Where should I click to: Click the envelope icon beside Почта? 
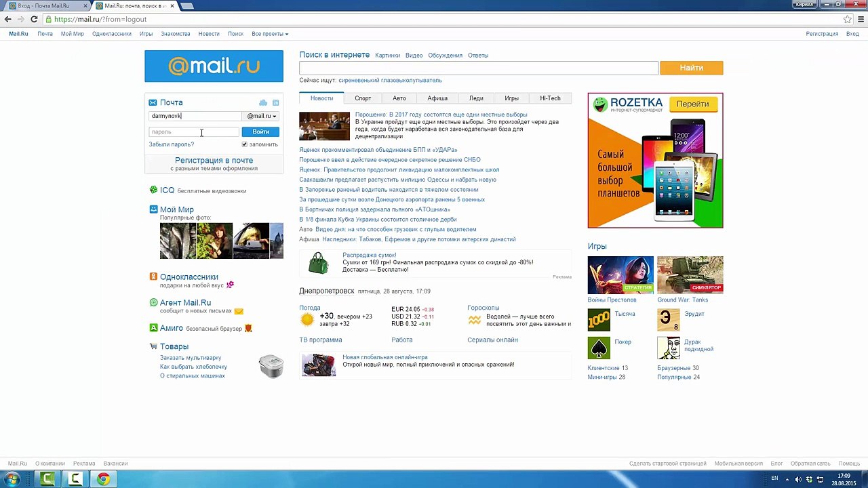click(153, 102)
